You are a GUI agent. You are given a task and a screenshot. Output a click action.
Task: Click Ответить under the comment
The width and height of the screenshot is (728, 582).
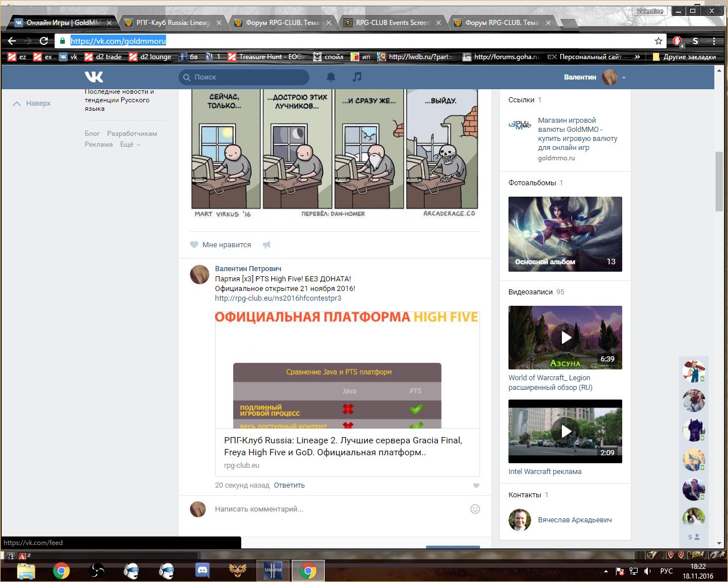(289, 485)
